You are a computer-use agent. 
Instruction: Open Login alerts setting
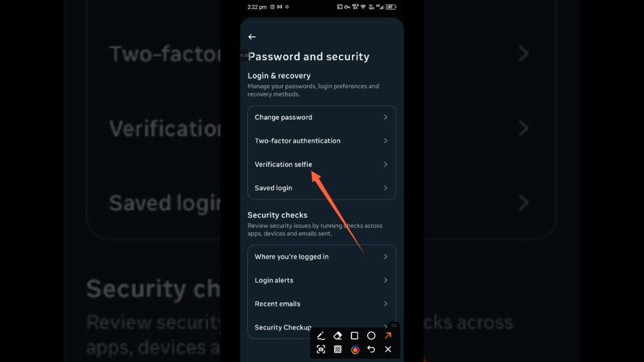coord(321,281)
